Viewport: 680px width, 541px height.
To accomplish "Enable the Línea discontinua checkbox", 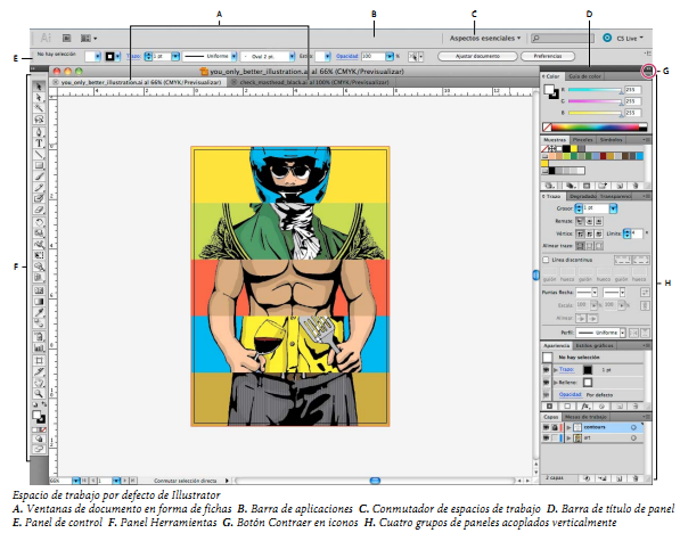I will (x=546, y=260).
